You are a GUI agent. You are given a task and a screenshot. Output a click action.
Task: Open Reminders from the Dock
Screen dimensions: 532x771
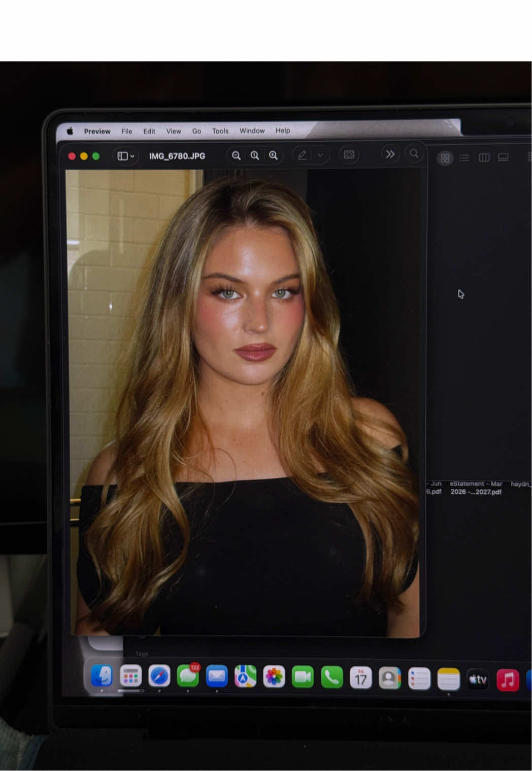[419, 679]
